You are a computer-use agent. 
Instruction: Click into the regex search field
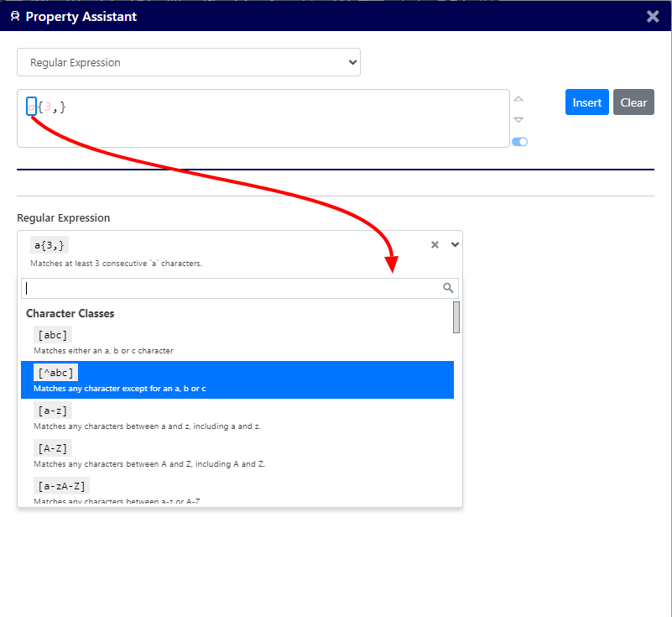[x=232, y=288]
